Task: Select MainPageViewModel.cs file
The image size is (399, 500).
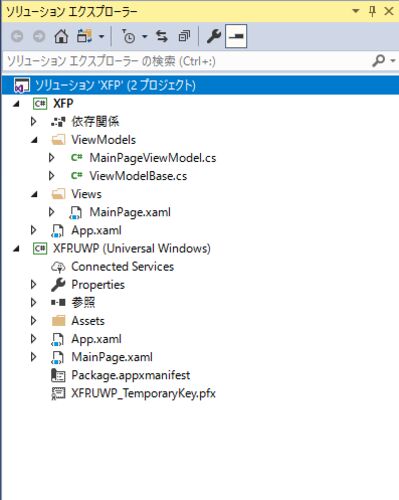Action: coord(153,158)
